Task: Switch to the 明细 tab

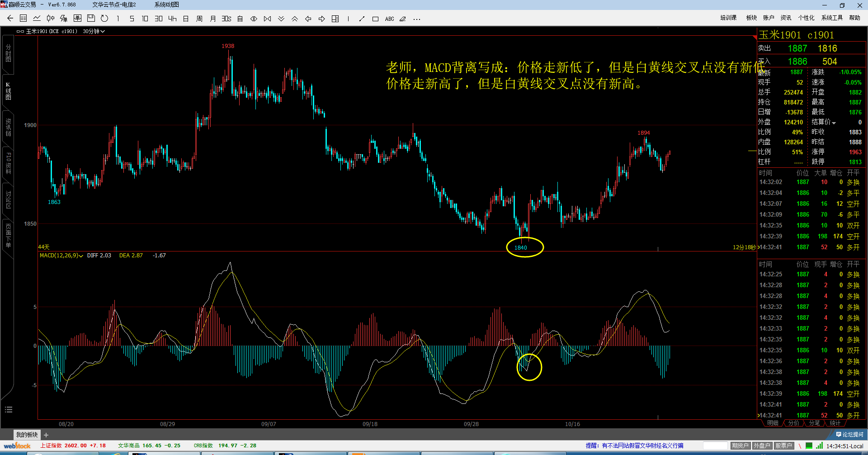Action: pos(773,423)
